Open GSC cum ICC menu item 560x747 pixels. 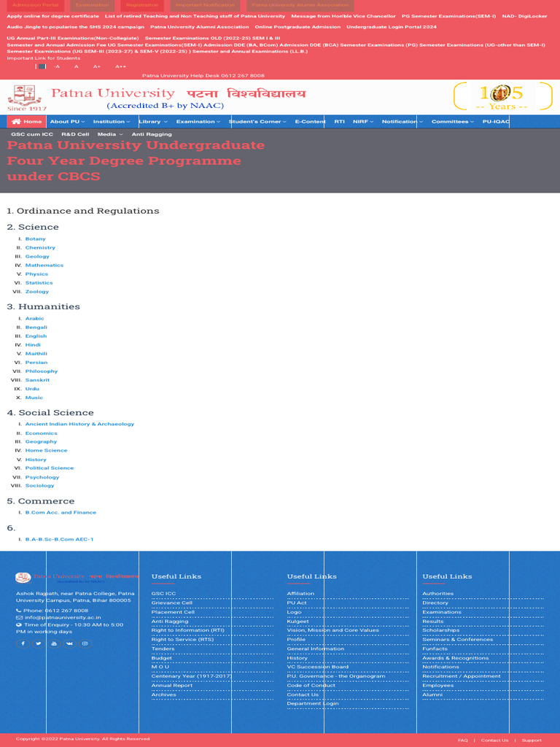[32, 134]
